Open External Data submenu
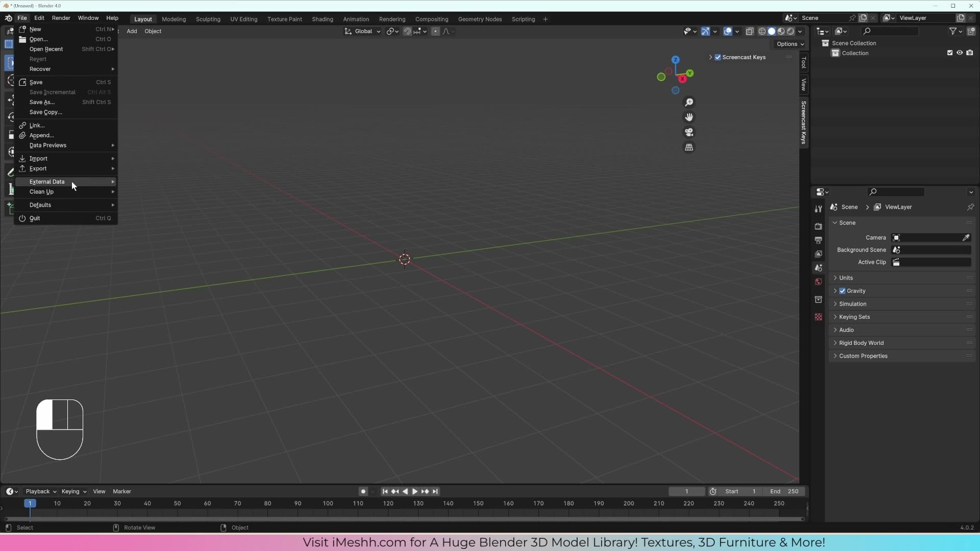This screenshot has height=551, width=980. click(66, 182)
